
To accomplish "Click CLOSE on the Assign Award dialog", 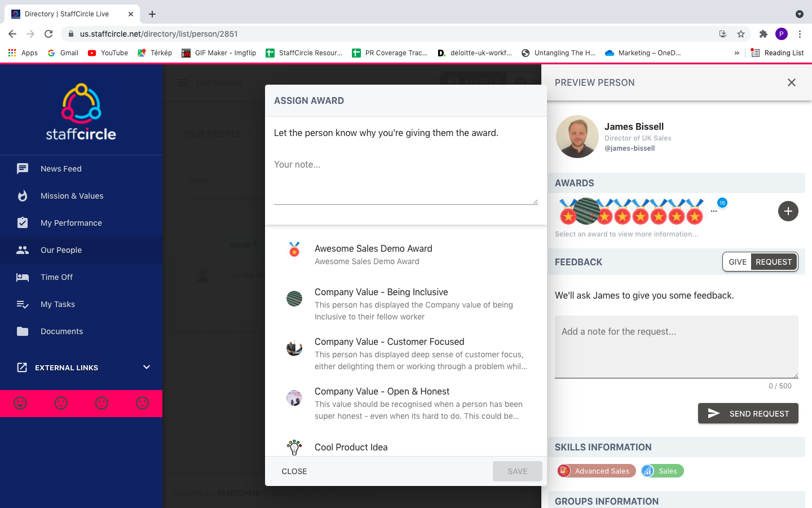I will 294,471.
